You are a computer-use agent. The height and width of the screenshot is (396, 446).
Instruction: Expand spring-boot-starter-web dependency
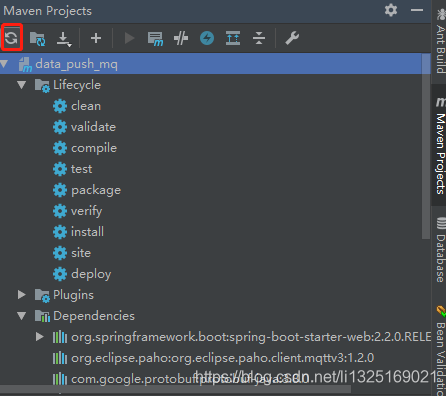pyautogui.click(x=40, y=337)
